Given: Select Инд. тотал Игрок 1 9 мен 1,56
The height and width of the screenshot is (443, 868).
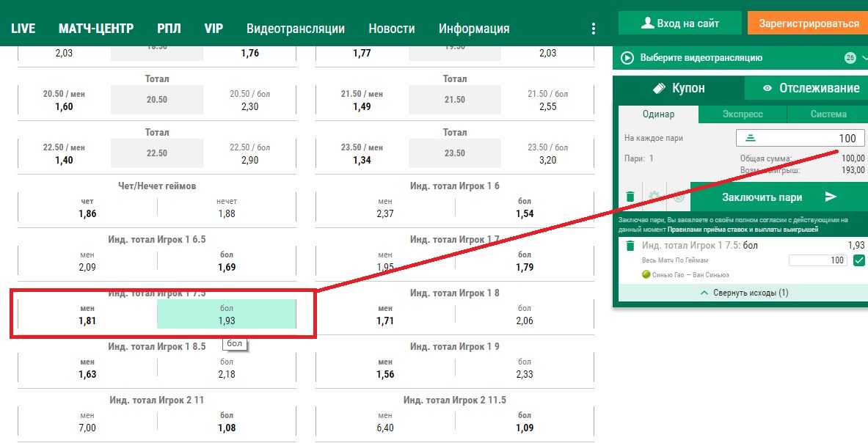Looking at the screenshot, I should [385, 368].
